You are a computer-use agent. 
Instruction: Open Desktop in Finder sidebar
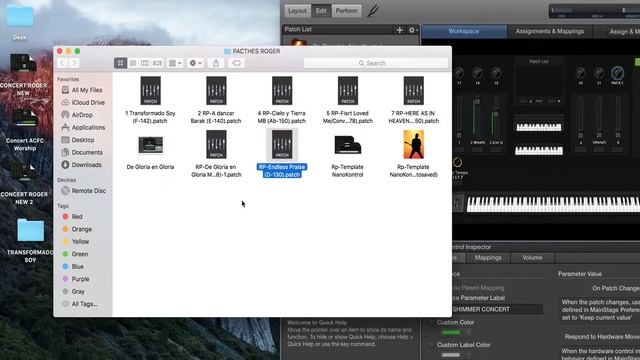pyautogui.click(x=78, y=140)
